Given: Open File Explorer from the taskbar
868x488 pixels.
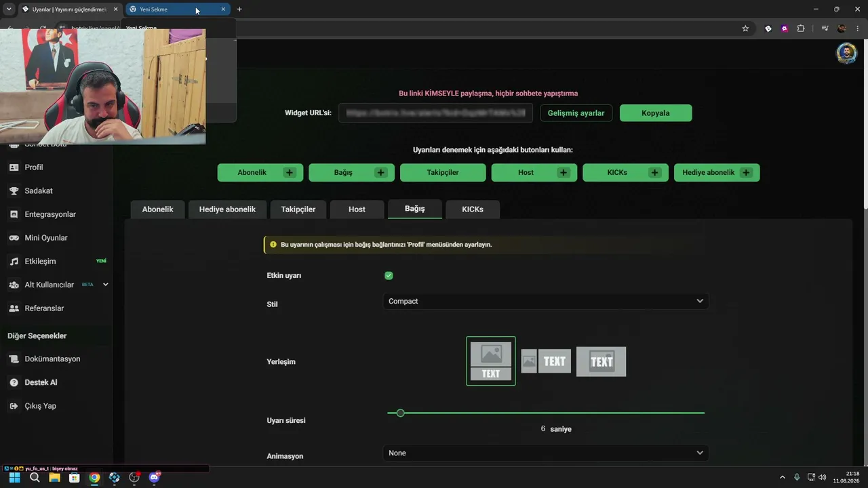Looking at the screenshot, I should pos(54,478).
